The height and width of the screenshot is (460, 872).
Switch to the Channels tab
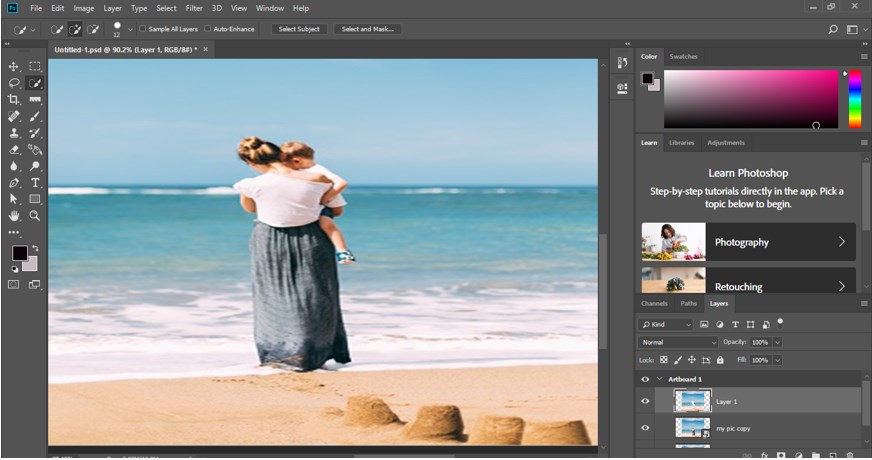coord(654,303)
